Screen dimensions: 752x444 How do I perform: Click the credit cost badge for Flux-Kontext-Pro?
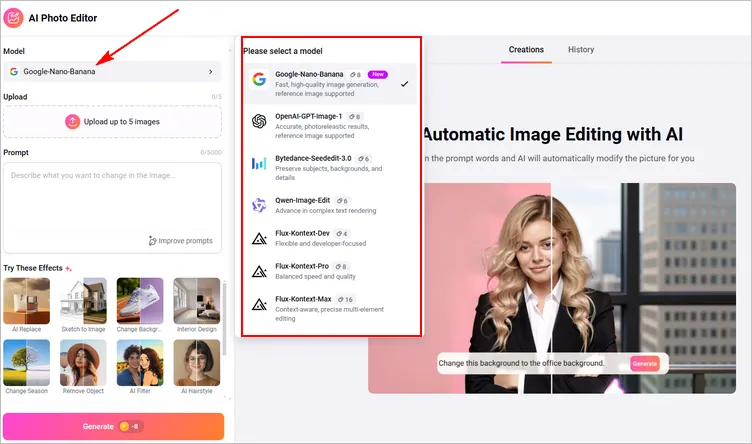click(341, 267)
